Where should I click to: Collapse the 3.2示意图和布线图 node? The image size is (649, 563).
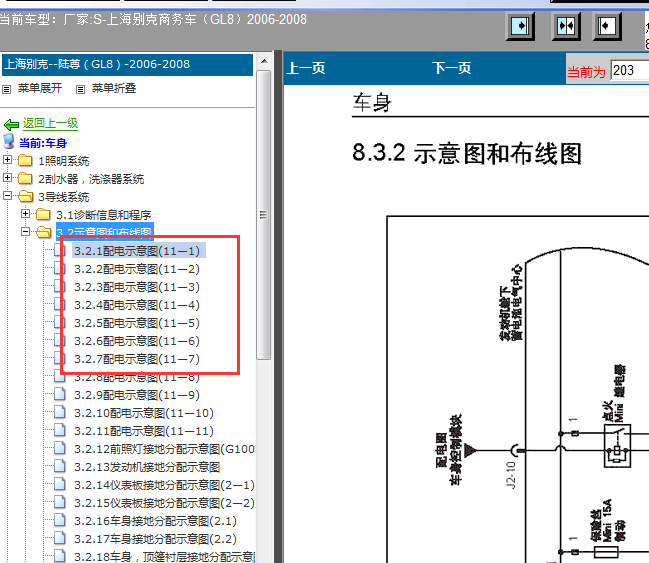[25, 231]
